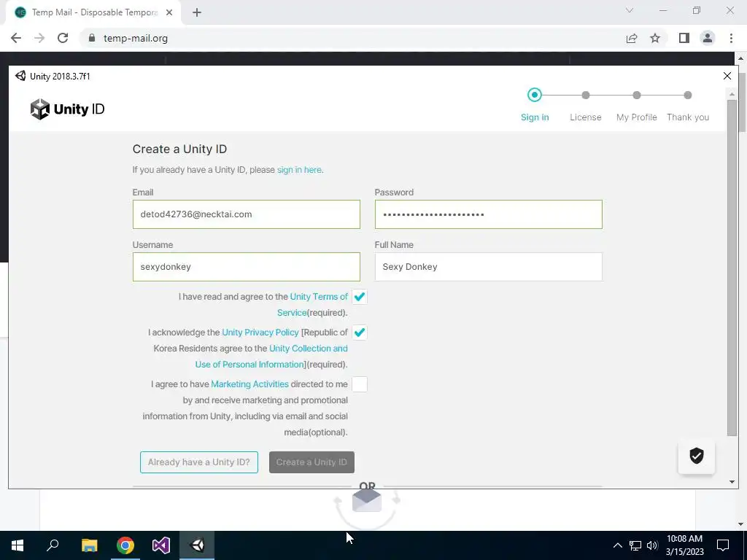The height and width of the screenshot is (560, 747).
Task: Click the Full Name input field
Action: (488, 267)
